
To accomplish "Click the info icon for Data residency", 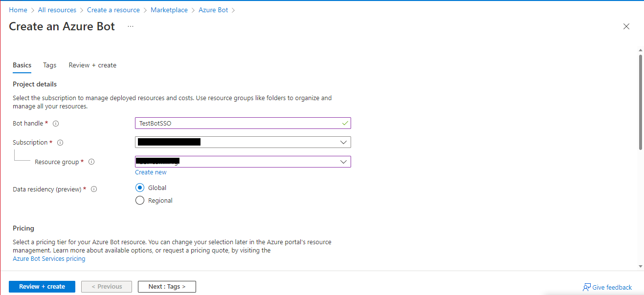I will coord(94,189).
